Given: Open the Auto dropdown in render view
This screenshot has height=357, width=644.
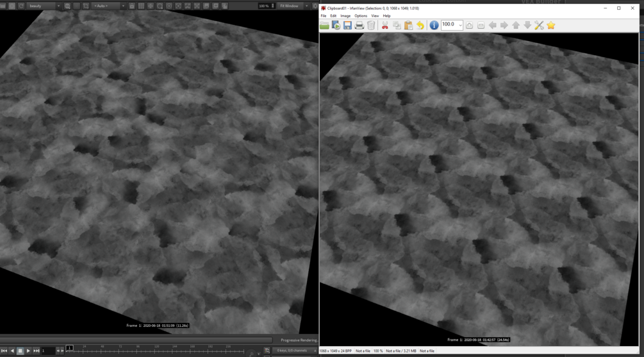Looking at the screenshot, I should point(108,6).
